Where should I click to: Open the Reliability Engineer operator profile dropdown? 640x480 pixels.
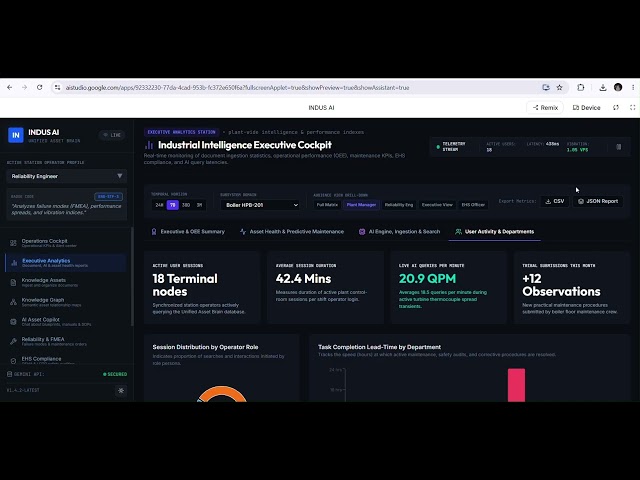pos(67,176)
